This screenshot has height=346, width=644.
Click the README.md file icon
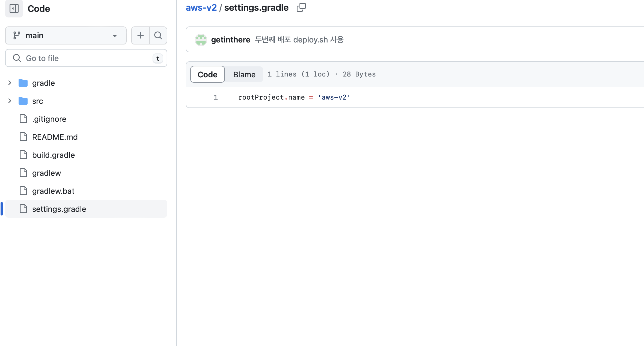[x=23, y=137]
